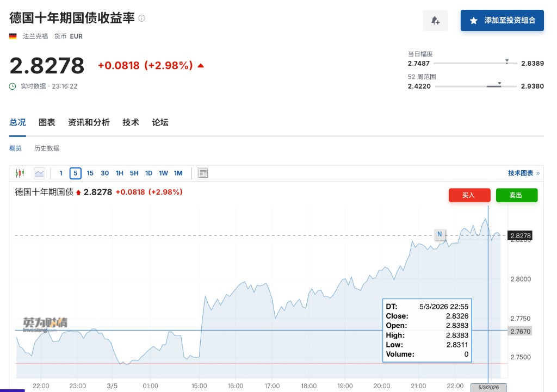
Task: Switch to the area chart icon
Action: pyautogui.click(x=39, y=173)
